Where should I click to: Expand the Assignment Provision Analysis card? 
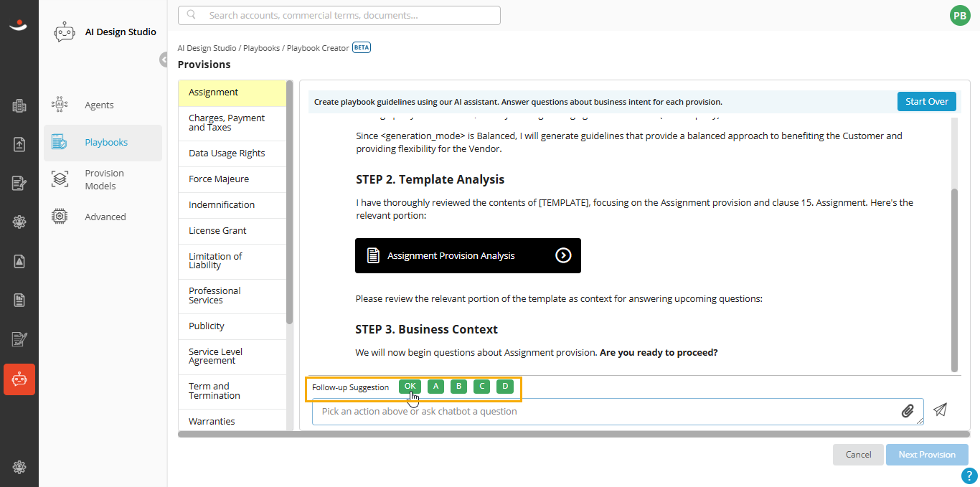[468, 255]
